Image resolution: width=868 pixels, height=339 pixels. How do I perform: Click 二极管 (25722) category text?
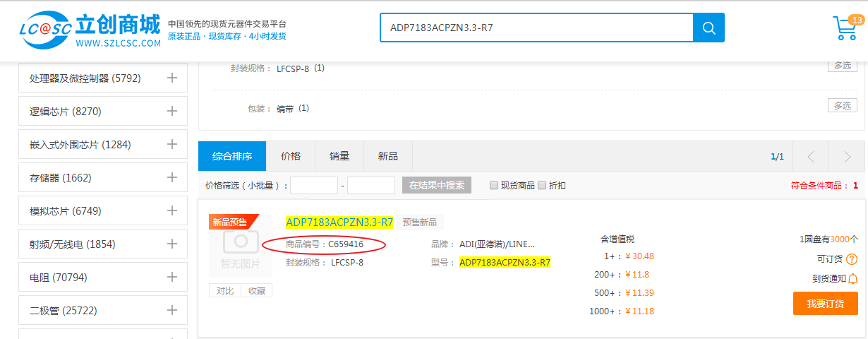64,311
